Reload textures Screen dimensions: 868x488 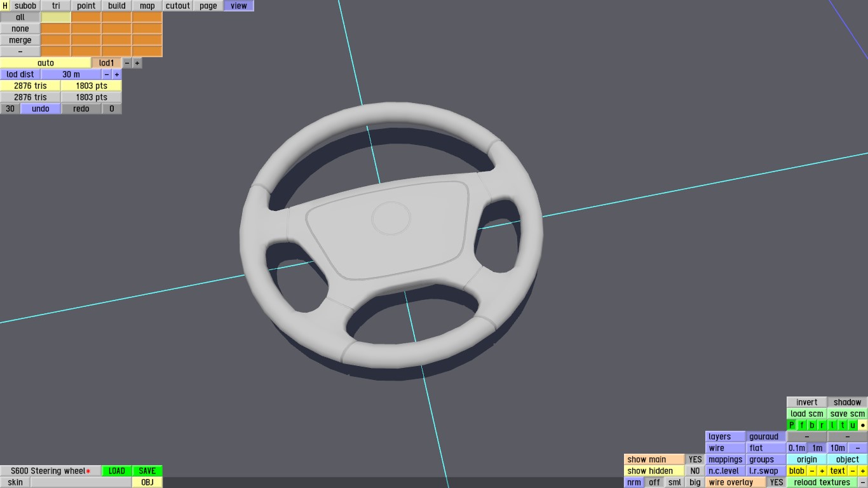point(822,482)
